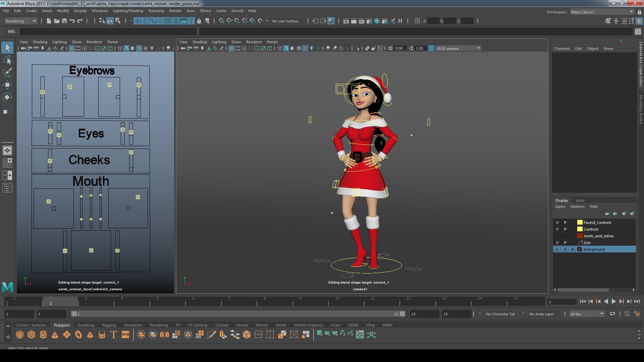This screenshot has height=362, width=644.
Task: Click the play forwards button
Action: tap(614, 302)
